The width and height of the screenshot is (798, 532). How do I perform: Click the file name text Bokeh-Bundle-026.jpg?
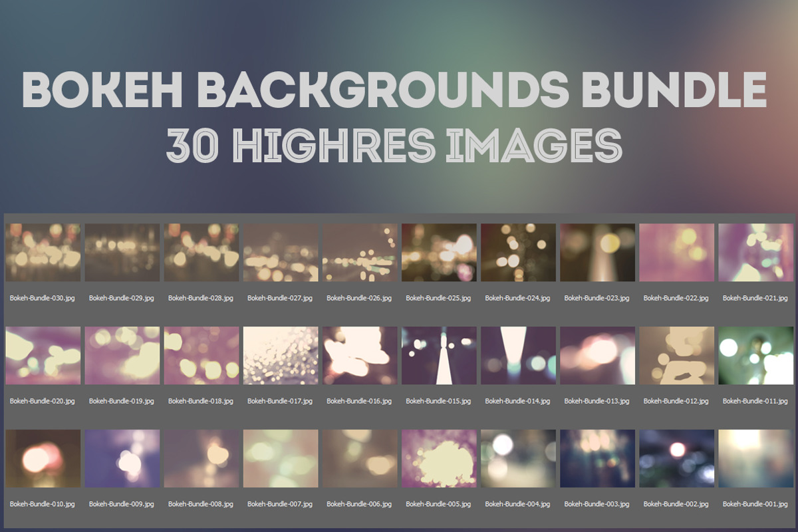coord(359,299)
